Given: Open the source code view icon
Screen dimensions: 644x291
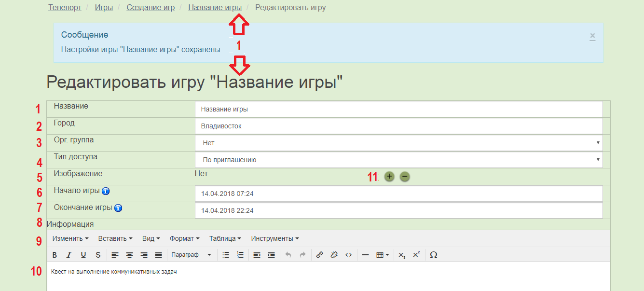Looking at the screenshot, I should [x=348, y=255].
